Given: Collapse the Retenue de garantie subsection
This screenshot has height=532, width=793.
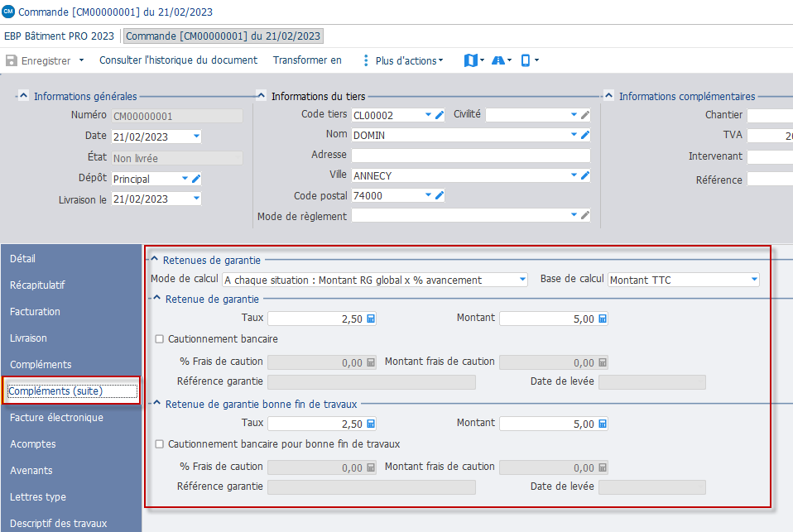Looking at the screenshot, I should 156,299.
